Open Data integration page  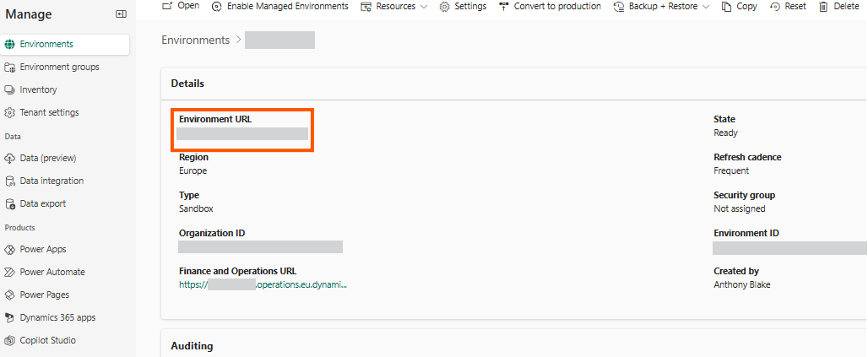click(52, 181)
